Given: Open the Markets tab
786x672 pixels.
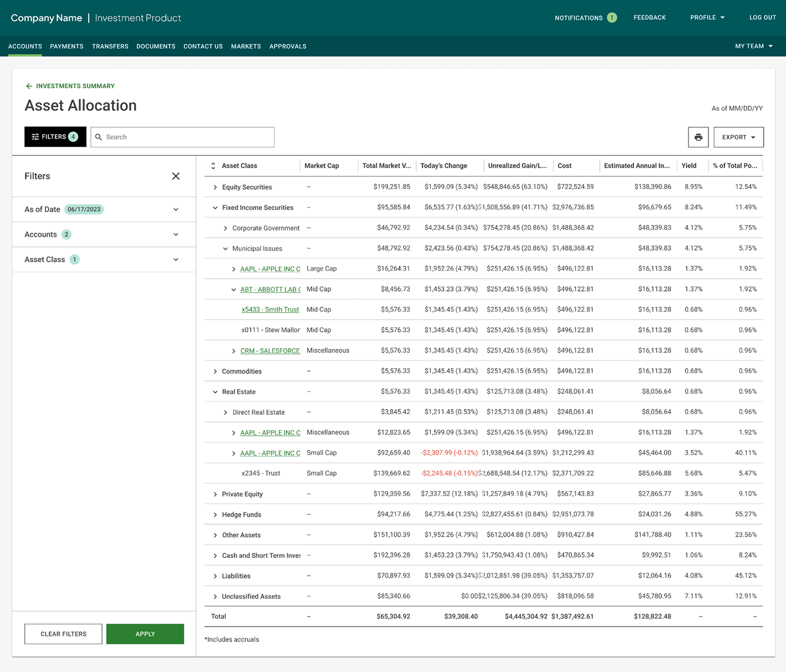Looking at the screenshot, I should point(246,46).
